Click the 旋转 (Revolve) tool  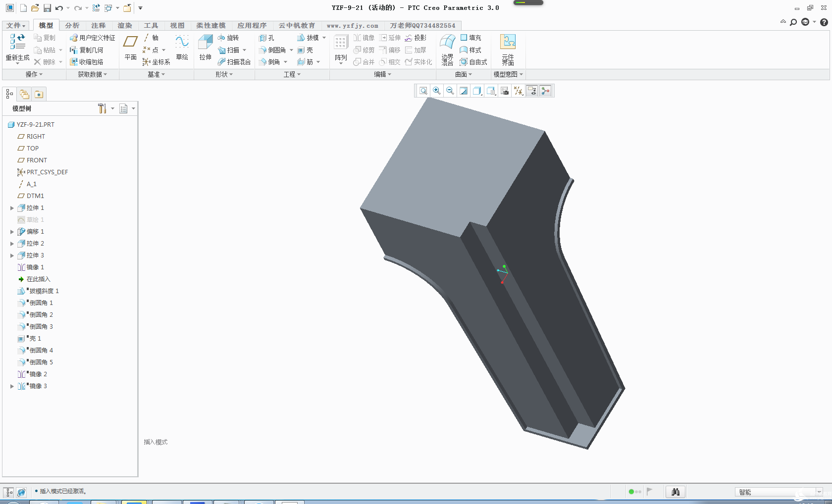pyautogui.click(x=228, y=38)
